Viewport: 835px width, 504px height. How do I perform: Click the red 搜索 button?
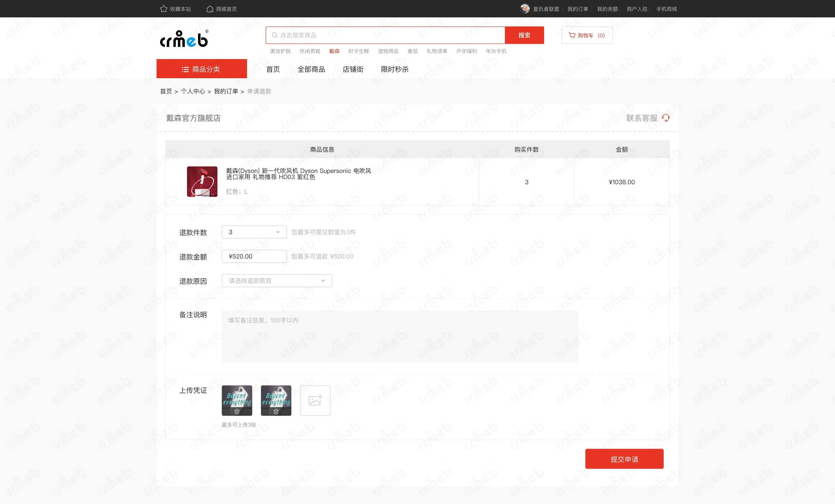click(x=524, y=35)
